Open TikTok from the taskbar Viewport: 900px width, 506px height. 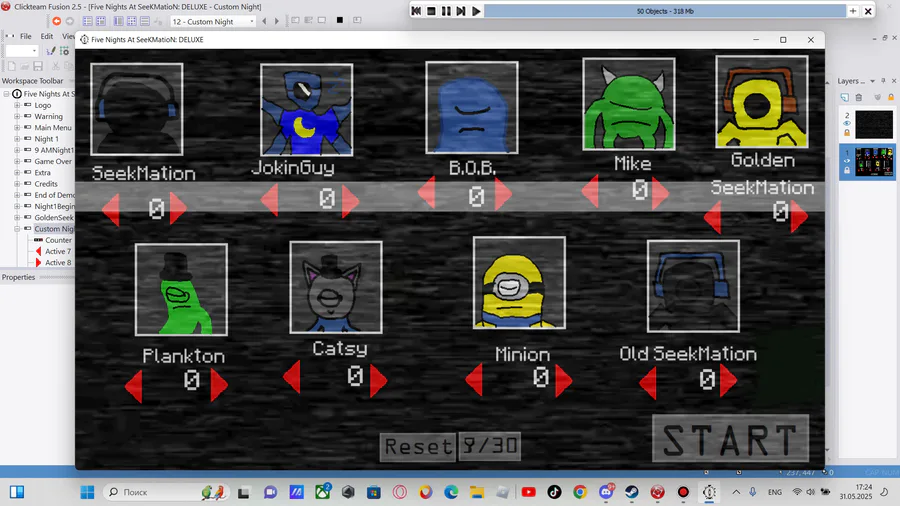[554, 492]
